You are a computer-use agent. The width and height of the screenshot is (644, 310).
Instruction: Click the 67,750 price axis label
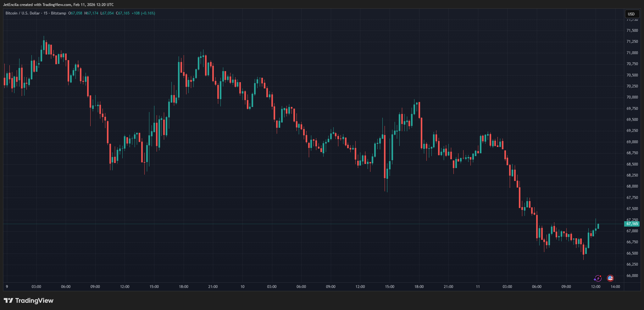click(x=632, y=198)
